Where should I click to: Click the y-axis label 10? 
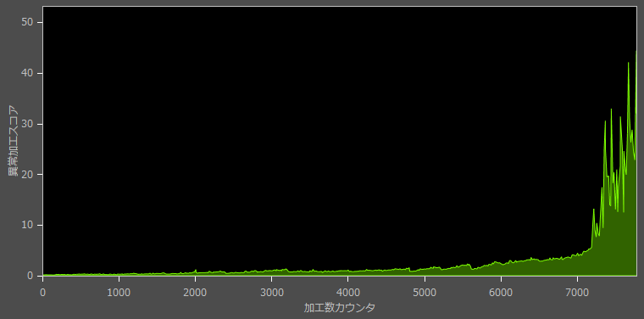26,226
